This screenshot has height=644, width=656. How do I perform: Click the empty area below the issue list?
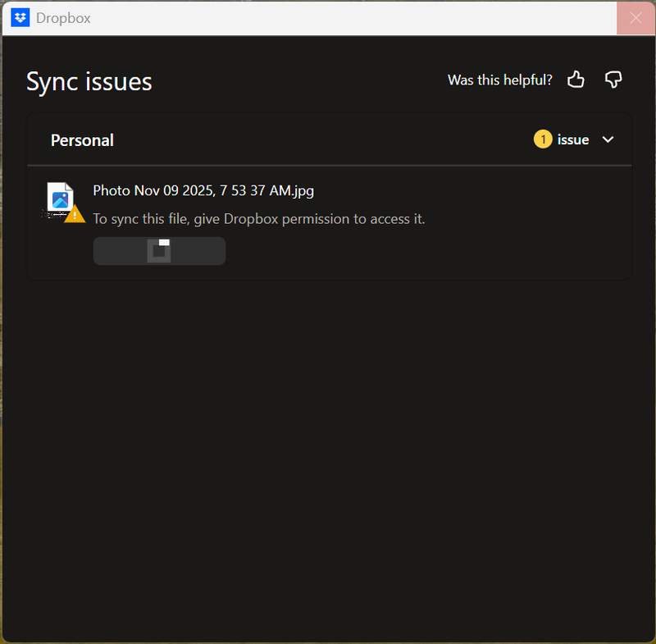(x=328, y=451)
